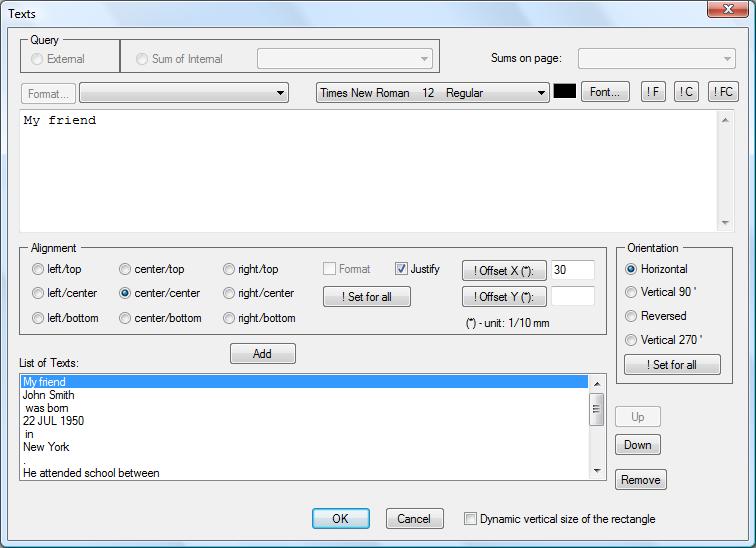Image resolution: width=756 pixels, height=548 pixels.
Task: Click the '! F' button
Action: [653, 92]
